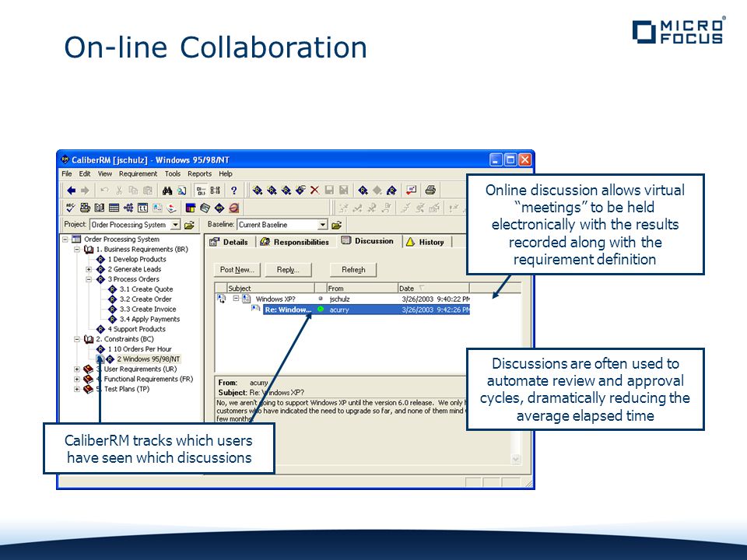Click the Refresh button
The image size is (747, 560).
pos(353,270)
